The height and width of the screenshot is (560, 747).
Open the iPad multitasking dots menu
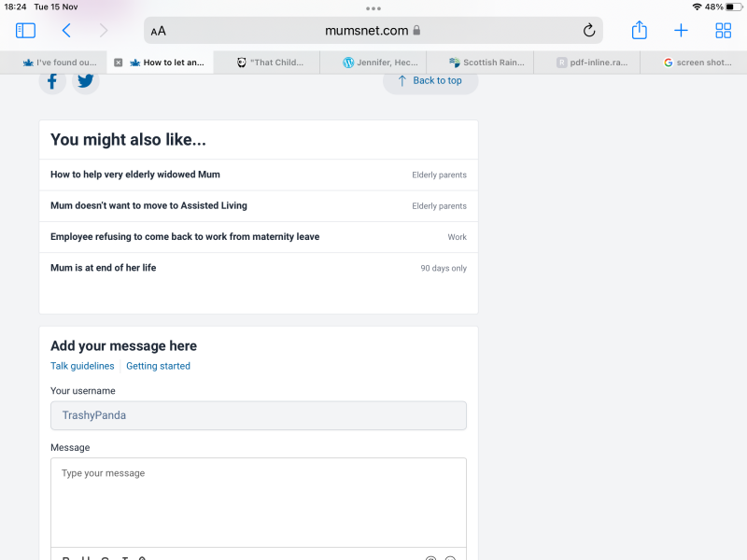click(373, 7)
